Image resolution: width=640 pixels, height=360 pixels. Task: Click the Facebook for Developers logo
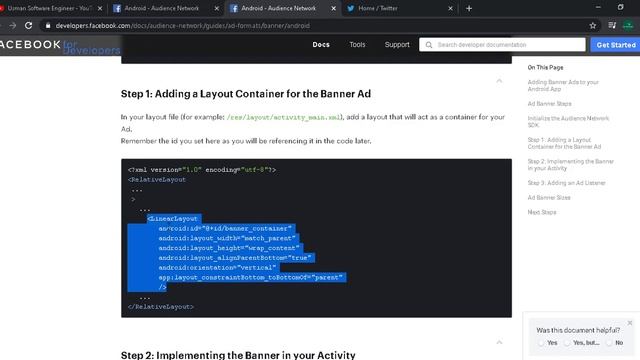pyautogui.click(x=60, y=46)
